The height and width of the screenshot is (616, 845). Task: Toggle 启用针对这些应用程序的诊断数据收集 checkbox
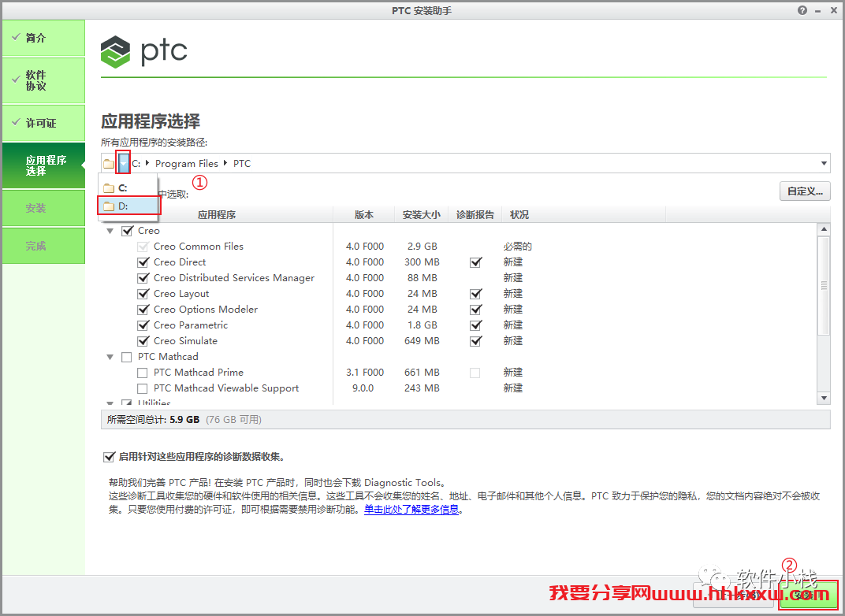click(109, 457)
